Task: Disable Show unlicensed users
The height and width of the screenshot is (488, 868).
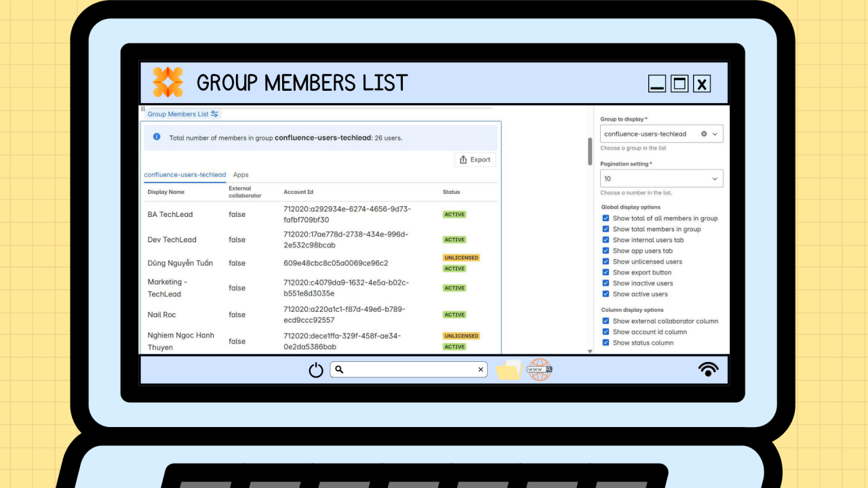Action: 606,262
